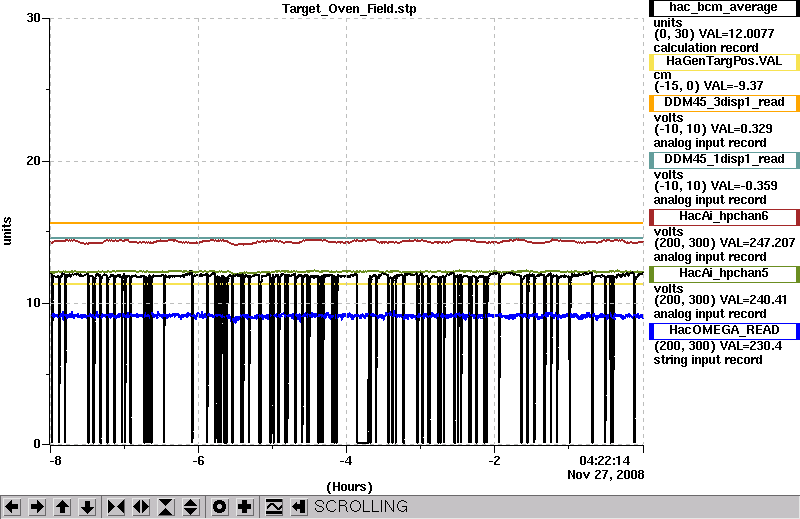Click the circle auto-scale toolbar icon
The image size is (800, 519).
219,507
